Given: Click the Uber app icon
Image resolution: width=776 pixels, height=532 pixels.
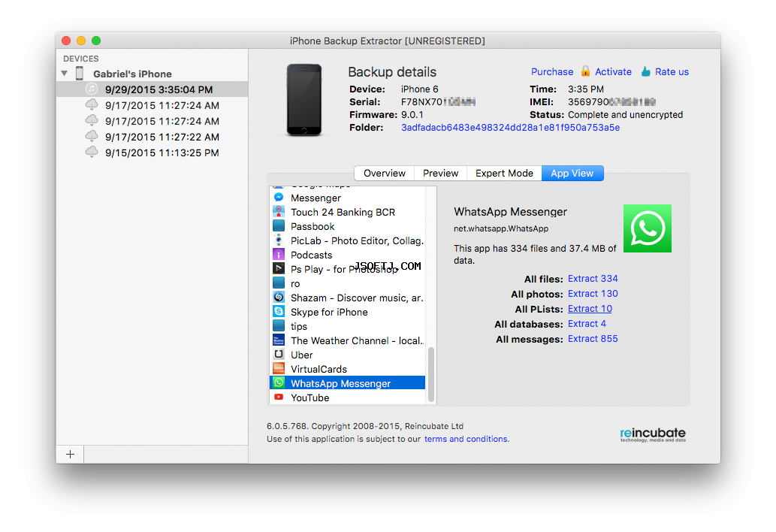Looking at the screenshot, I should click(279, 355).
